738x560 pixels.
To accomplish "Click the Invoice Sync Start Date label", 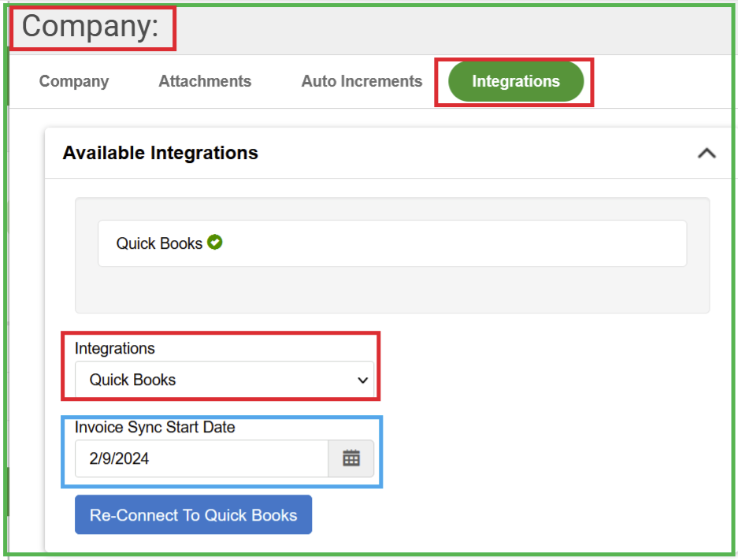I will tap(155, 428).
